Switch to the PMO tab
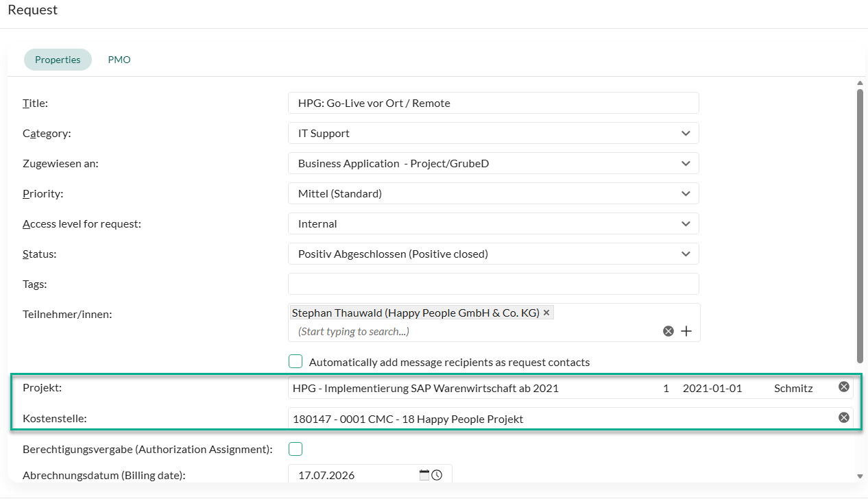868x499 pixels. [x=119, y=60]
